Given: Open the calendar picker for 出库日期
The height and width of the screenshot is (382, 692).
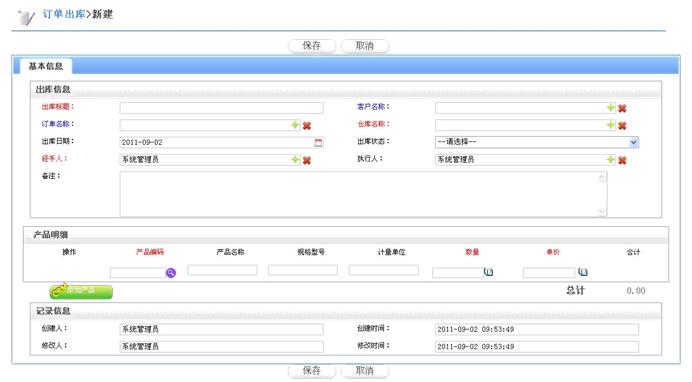Looking at the screenshot, I should 318,142.
